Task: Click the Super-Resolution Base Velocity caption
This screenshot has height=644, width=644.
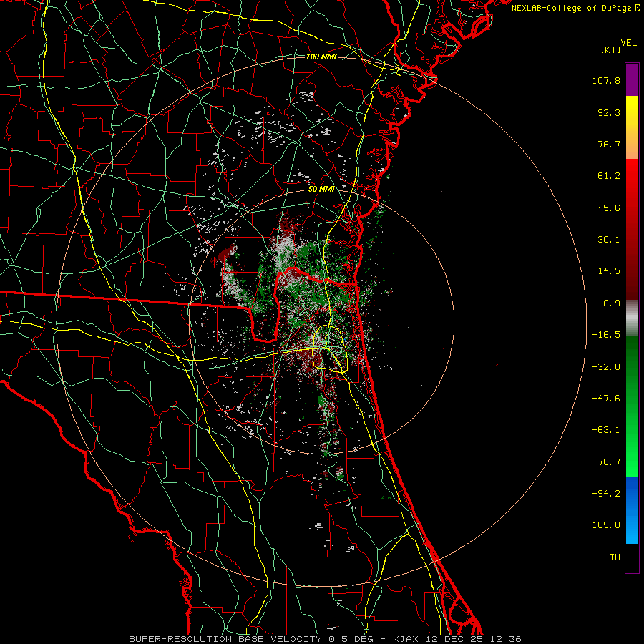Action: [x=326, y=639]
